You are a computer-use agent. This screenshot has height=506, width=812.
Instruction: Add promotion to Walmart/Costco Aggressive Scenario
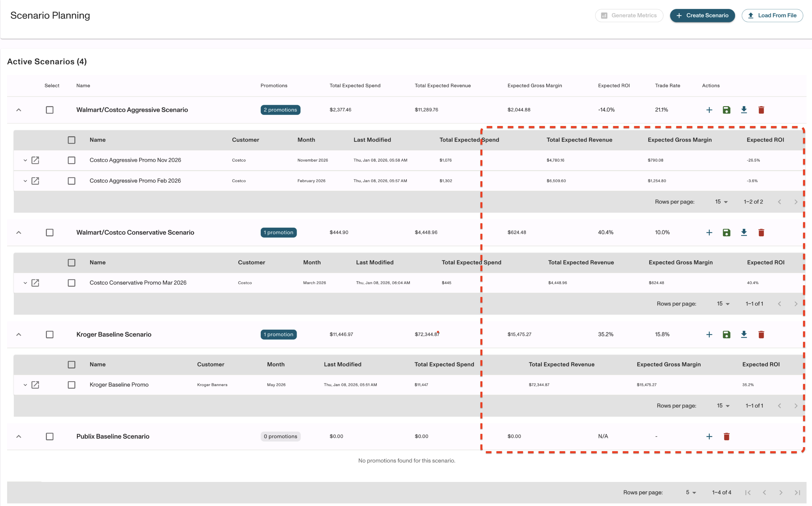(x=709, y=110)
